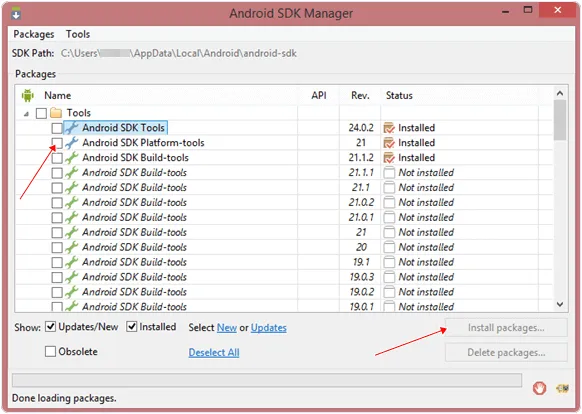582x414 pixels.
Task: Click the Deselect All link
Action: pos(214,352)
